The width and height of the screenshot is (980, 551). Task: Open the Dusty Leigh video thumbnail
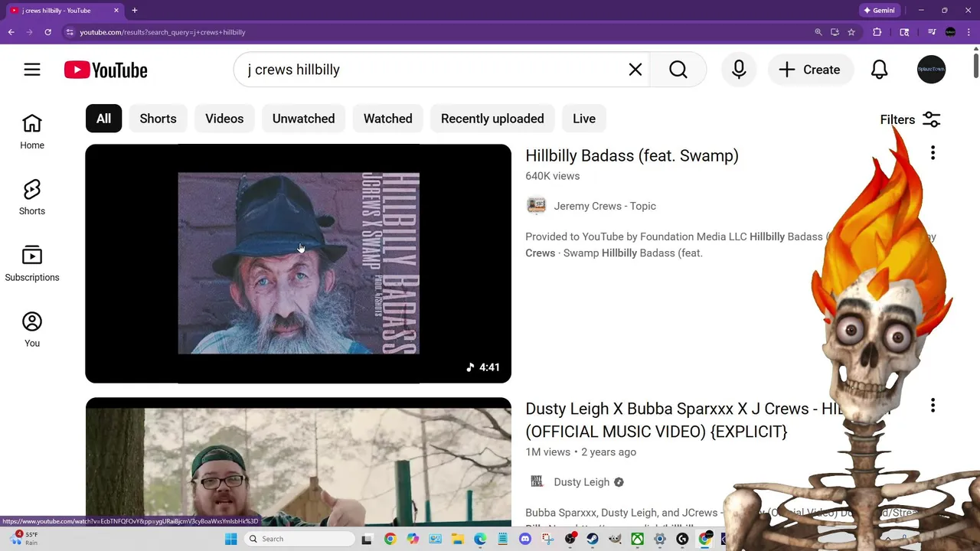(x=298, y=461)
